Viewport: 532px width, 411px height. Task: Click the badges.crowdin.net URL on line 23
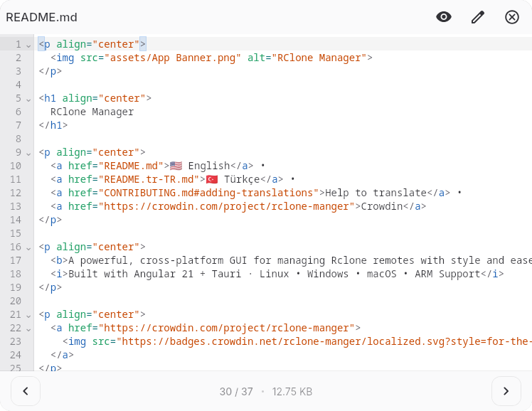click(x=324, y=341)
